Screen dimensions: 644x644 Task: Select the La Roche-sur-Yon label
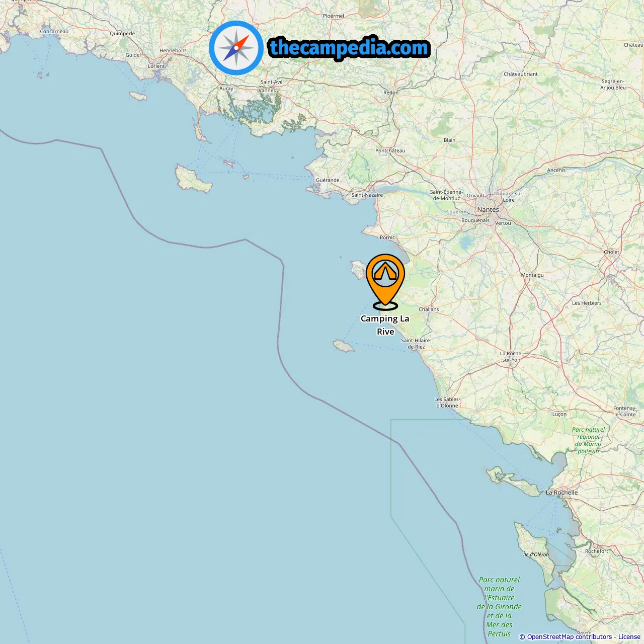[x=511, y=357]
